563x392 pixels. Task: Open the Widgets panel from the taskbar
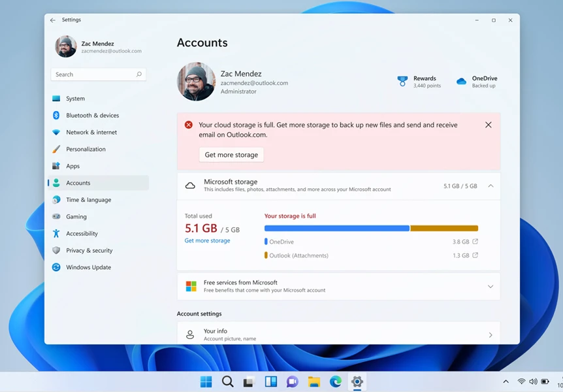[x=271, y=382]
